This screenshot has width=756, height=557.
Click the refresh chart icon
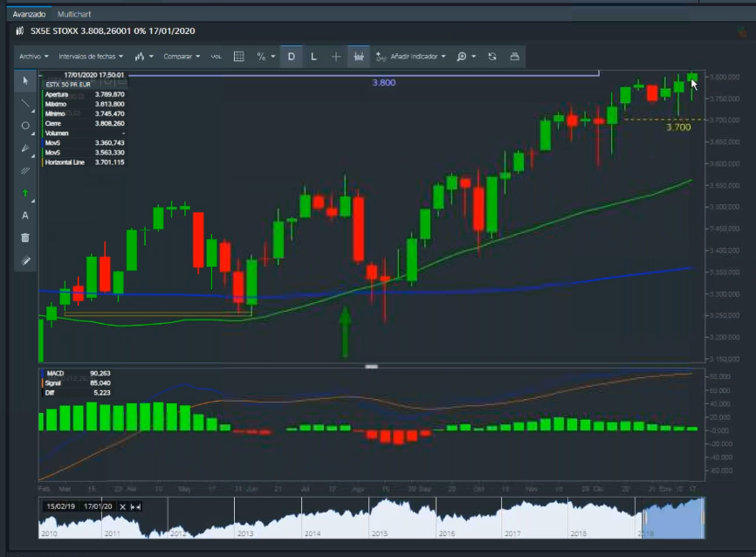click(492, 57)
